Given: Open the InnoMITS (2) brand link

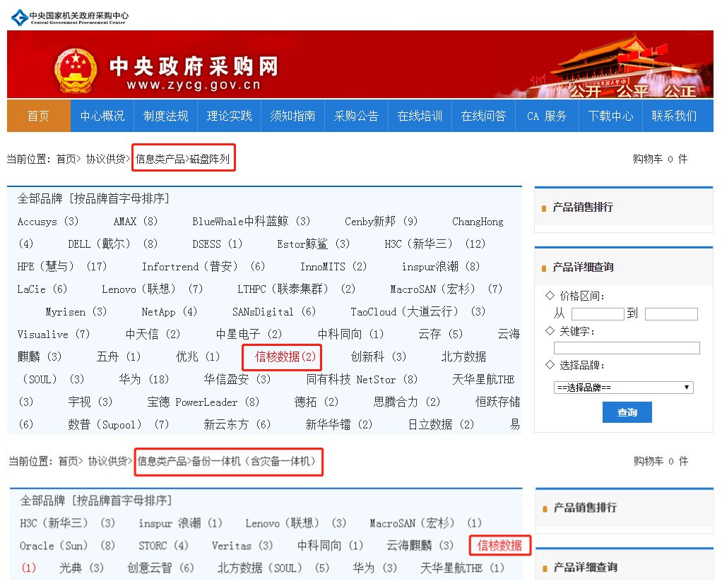Looking at the screenshot, I should point(333,266).
